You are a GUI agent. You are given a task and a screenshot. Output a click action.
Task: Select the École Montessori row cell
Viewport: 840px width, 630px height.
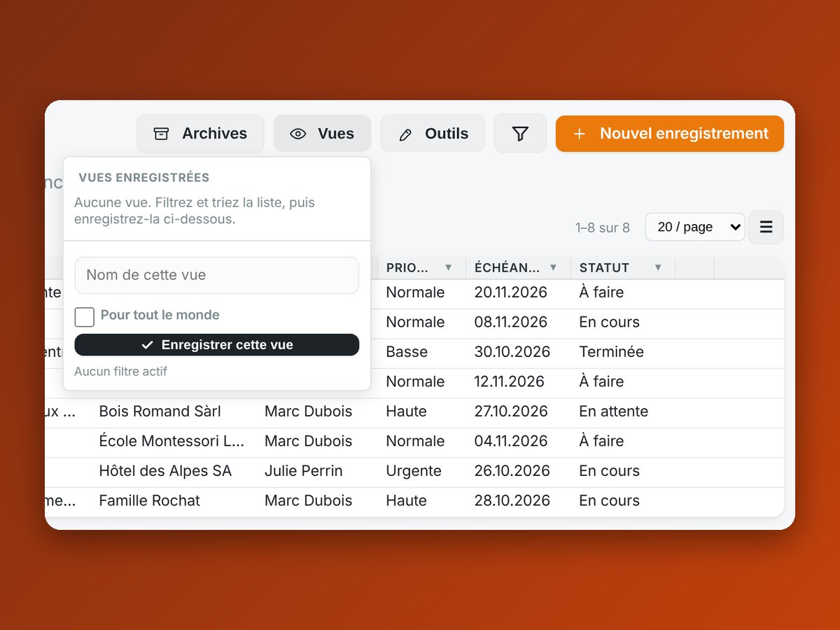point(172,441)
